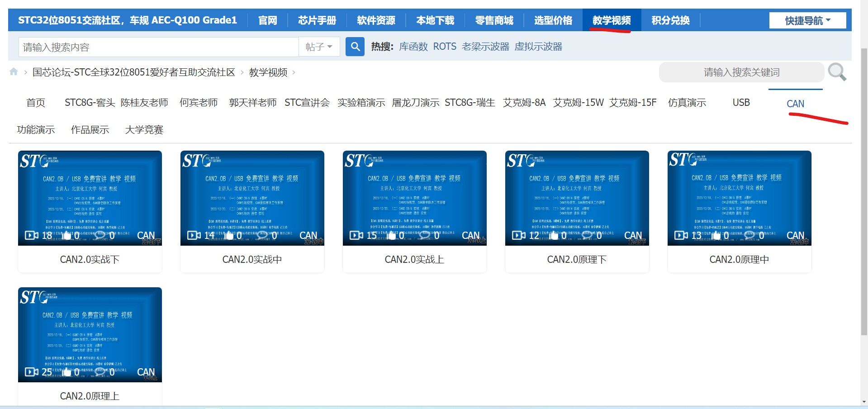
Task: Click hot search link 虚拟示波器
Action: click(538, 47)
